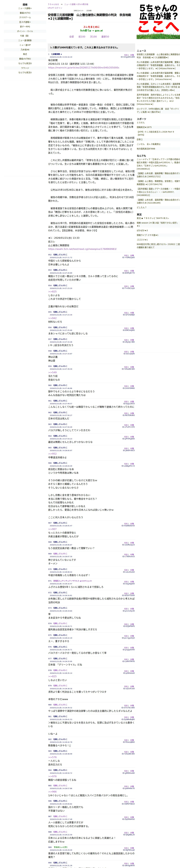
Task: Follow the >>907 anchor in post 967
Action: (52, 529)
